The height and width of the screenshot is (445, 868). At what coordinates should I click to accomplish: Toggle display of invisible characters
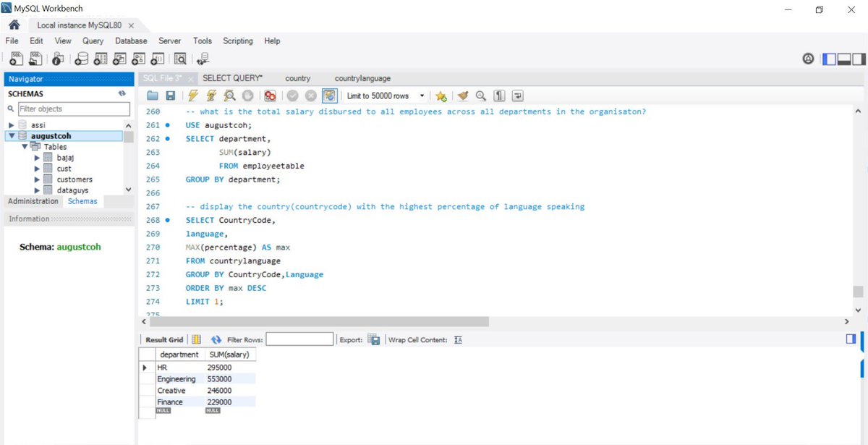tap(498, 96)
